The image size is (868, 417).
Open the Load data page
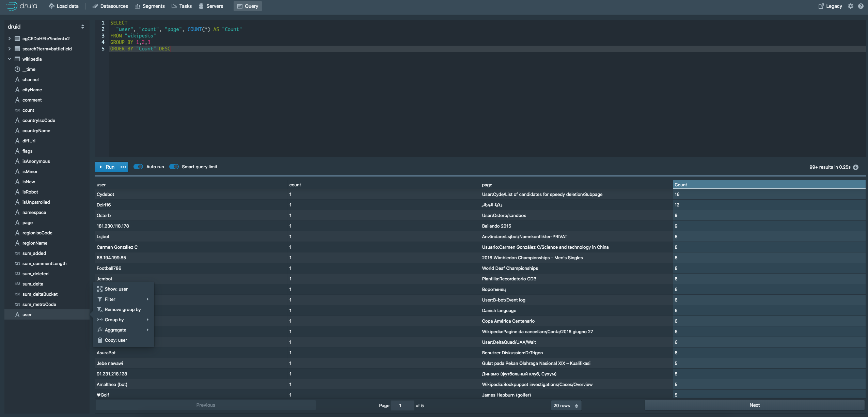coord(64,6)
